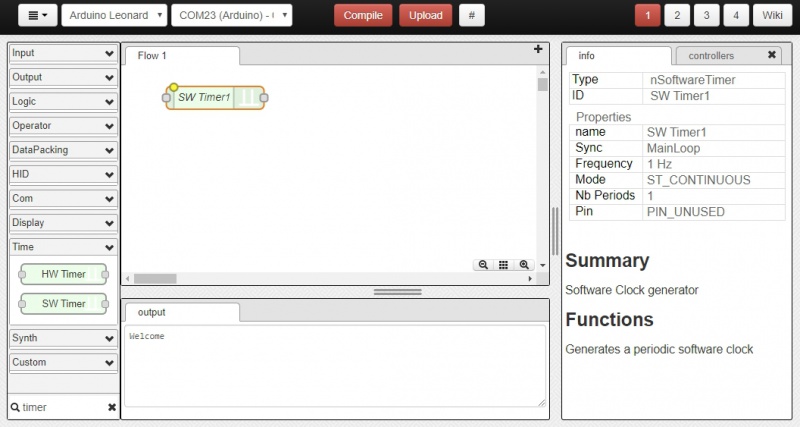
Task: Add a new flow with plus icon
Action: pos(538,49)
